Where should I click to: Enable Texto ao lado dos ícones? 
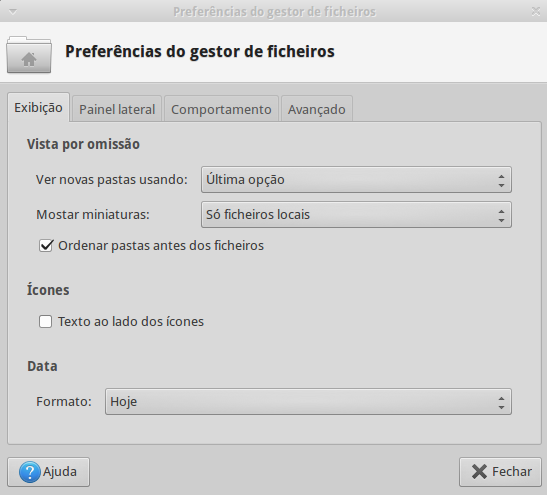[46, 322]
